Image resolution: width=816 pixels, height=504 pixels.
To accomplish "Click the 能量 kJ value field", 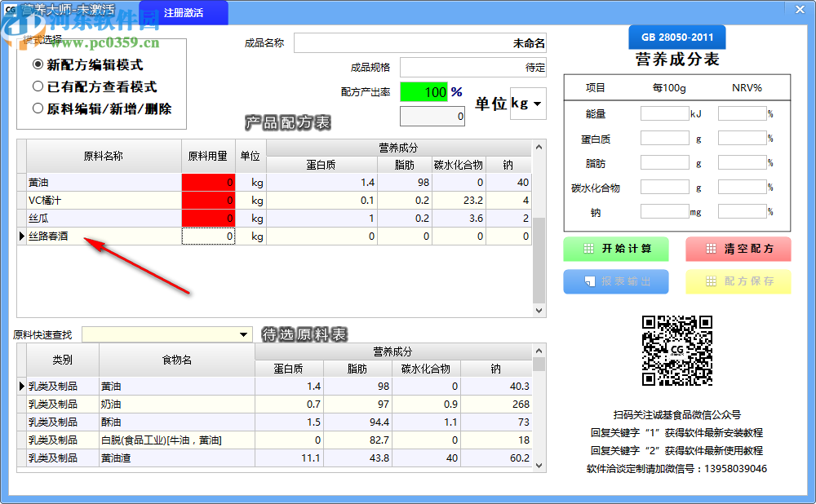I will coord(664,113).
